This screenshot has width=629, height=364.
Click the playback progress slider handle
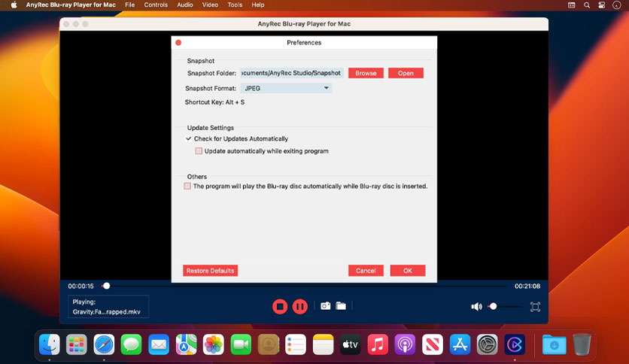pos(106,286)
